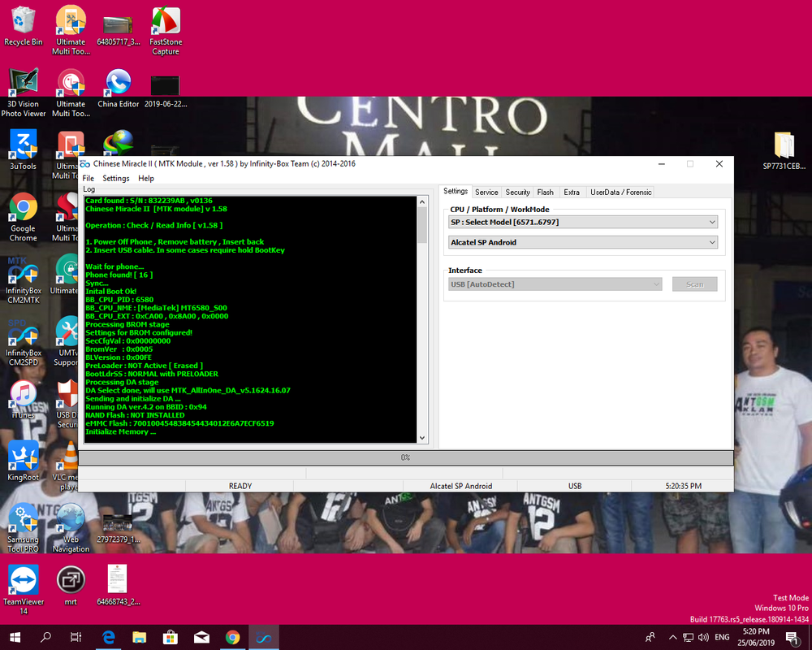Click the ENG language indicator
Image resolution: width=812 pixels, height=650 pixels.
click(x=722, y=637)
